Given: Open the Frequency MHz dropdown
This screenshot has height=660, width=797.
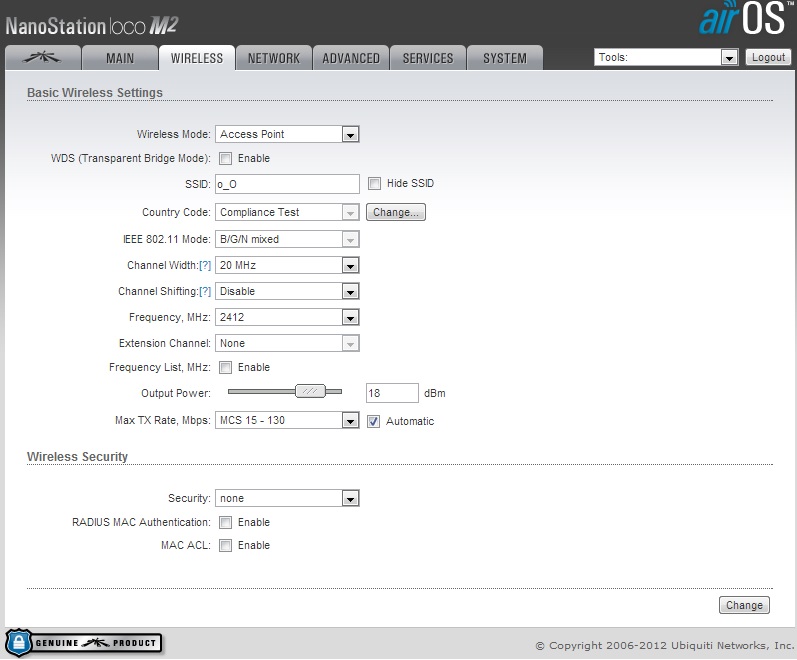Looking at the screenshot, I should pyautogui.click(x=287, y=317).
